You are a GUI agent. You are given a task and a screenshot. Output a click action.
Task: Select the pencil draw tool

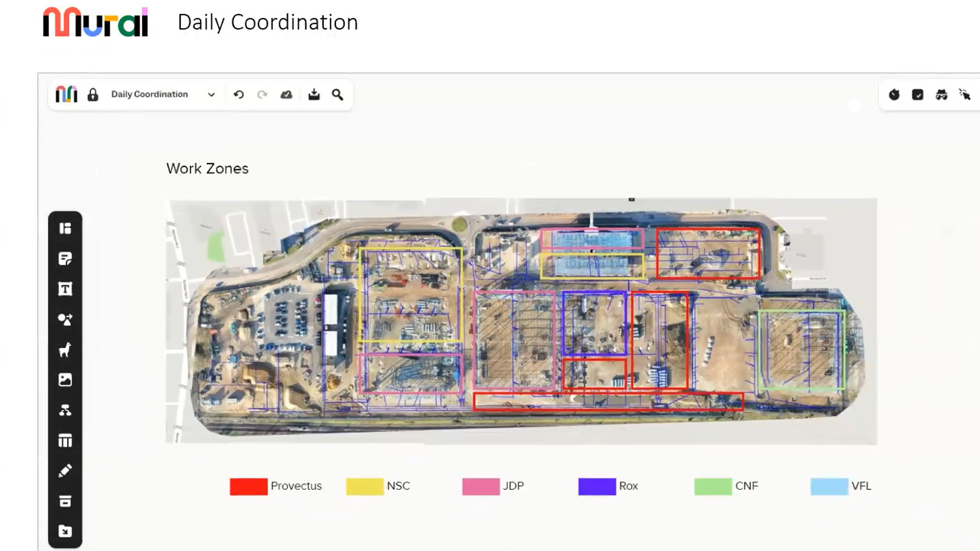pyautogui.click(x=65, y=471)
